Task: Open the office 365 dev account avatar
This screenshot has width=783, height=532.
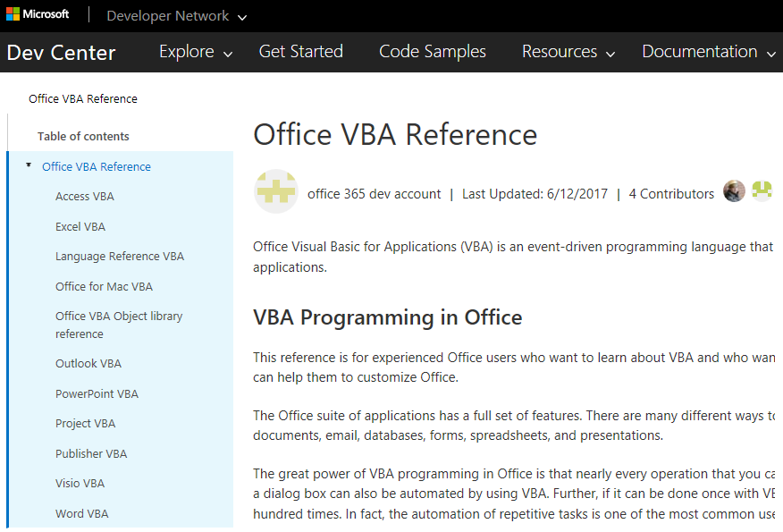Action: click(276, 192)
